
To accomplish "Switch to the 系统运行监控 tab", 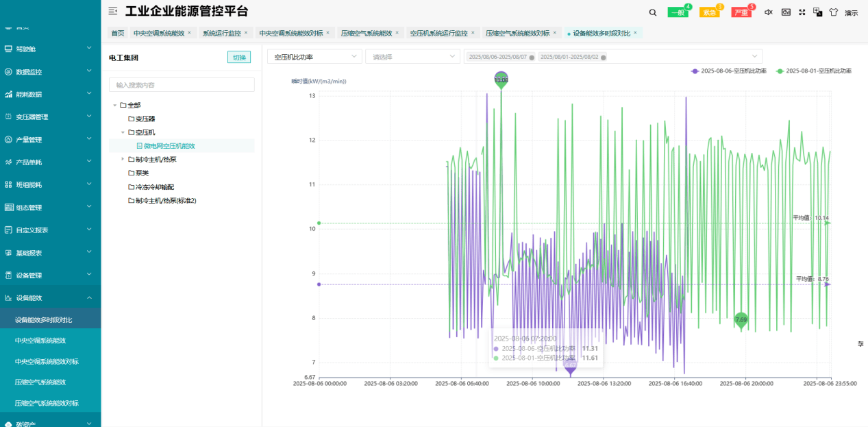I will coord(221,33).
